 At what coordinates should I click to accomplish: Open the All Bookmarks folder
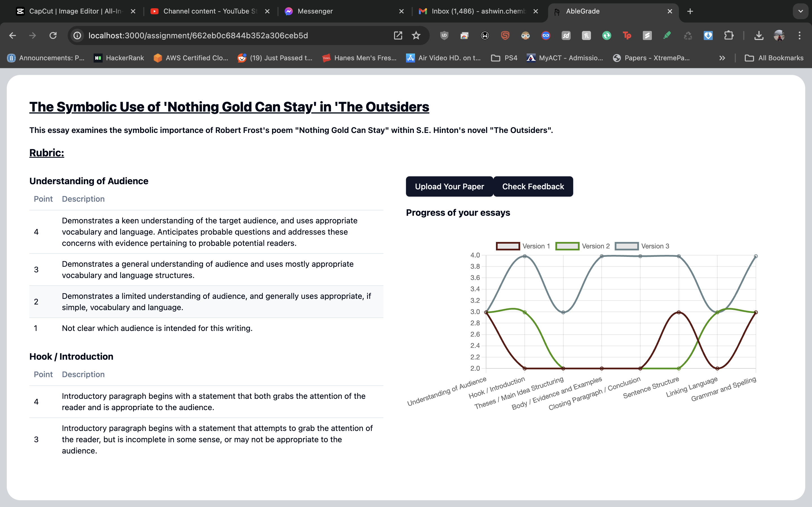pos(774,58)
